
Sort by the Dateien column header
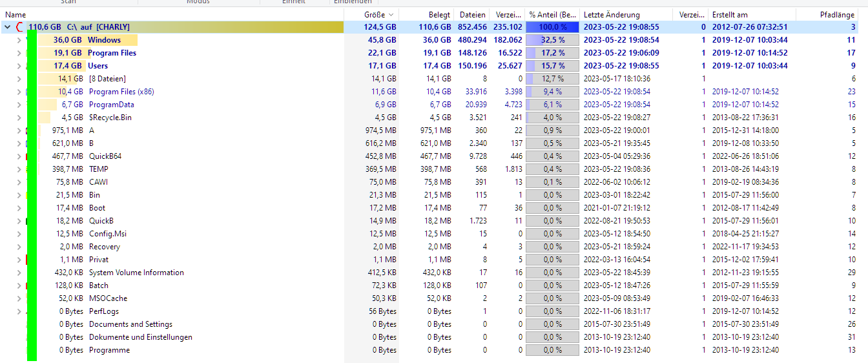[x=473, y=14]
